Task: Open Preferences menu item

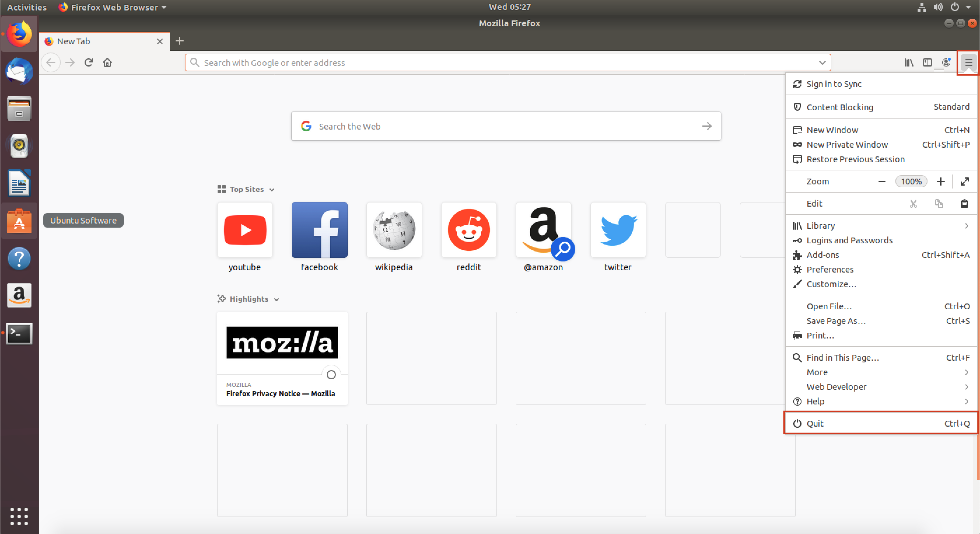Action: coord(881,269)
